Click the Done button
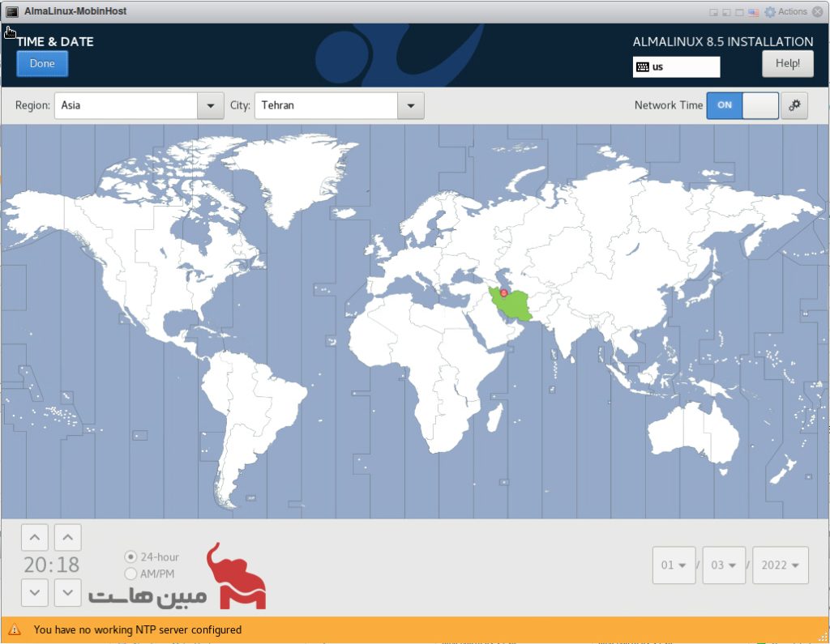 pos(42,63)
